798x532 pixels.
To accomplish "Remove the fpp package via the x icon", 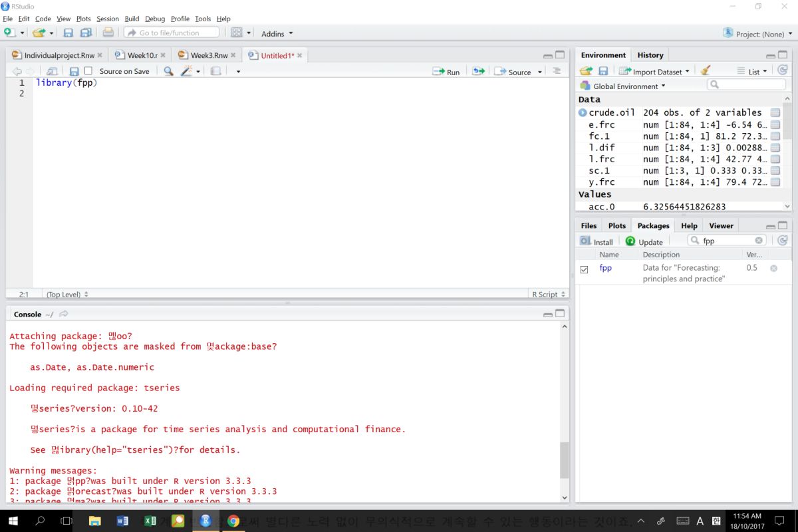I will (x=773, y=268).
